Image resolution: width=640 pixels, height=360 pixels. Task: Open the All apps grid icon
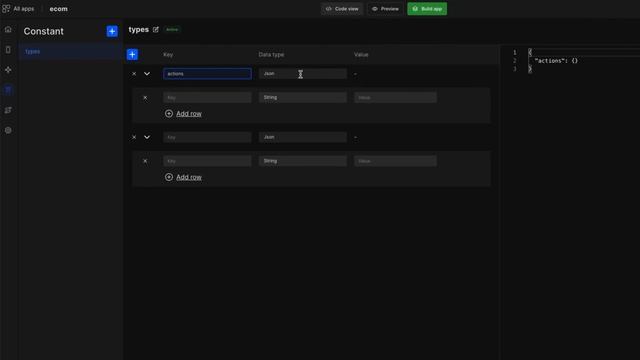pyautogui.click(x=6, y=9)
